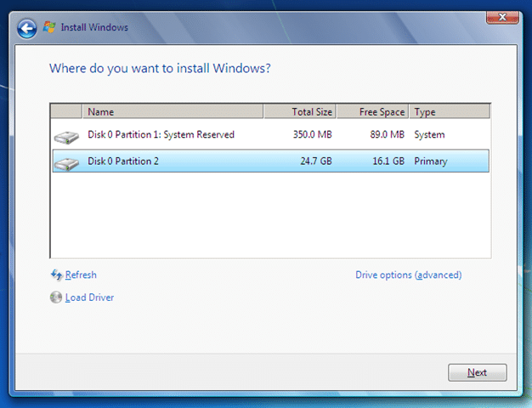Click the 24.7 GB total size value
The height and width of the screenshot is (408, 532).
coord(316,161)
